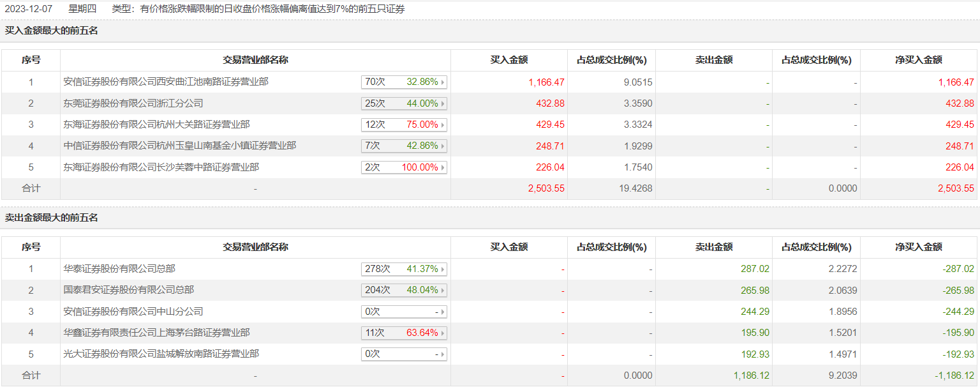Viewport: 980px width, 387px height.
Task: Expand 国泰君安总部 204次 dropdown
Action: [x=404, y=290]
